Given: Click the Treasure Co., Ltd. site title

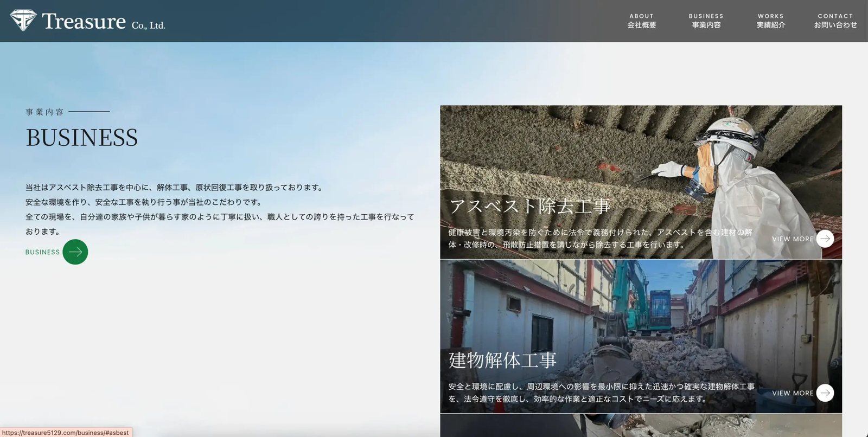Looking at the screenshot, I should point(104,22).
